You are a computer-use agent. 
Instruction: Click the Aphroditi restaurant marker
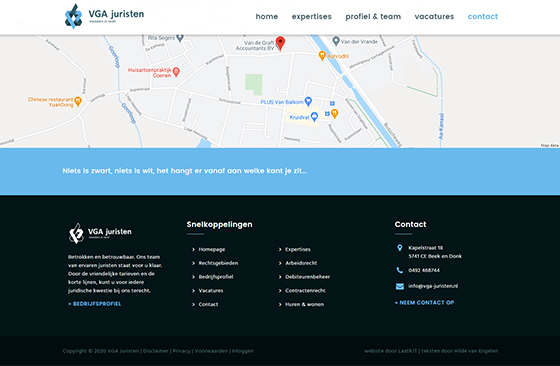pyautogui.click(x=322, y=55)
